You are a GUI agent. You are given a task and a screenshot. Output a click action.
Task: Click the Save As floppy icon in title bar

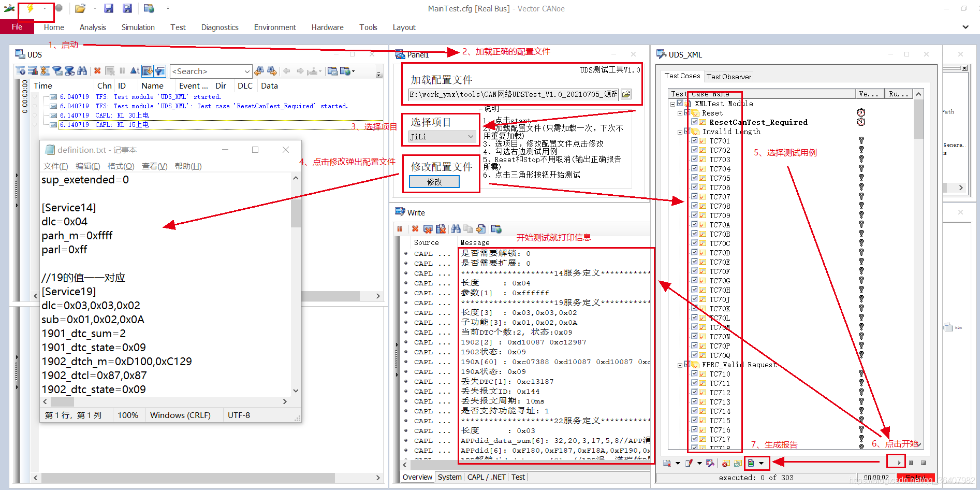click(x=127, y=8)
